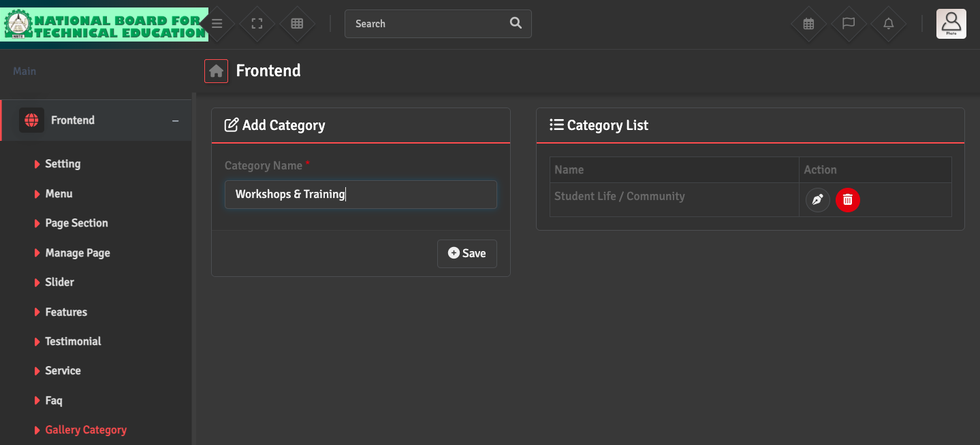Screen dimensions: 980x445
Task: Click the home icon beside Frontend title
Action: click(216, 71)
